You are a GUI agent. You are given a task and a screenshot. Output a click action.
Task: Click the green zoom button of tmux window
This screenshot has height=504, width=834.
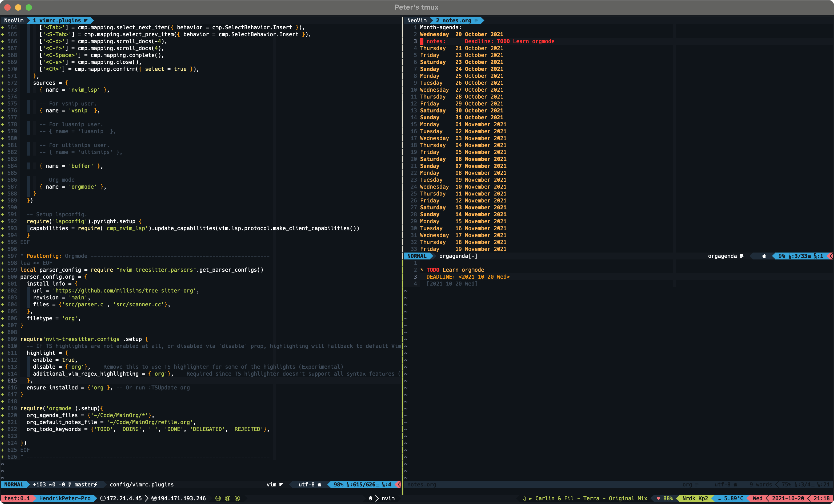click(29, 7)
